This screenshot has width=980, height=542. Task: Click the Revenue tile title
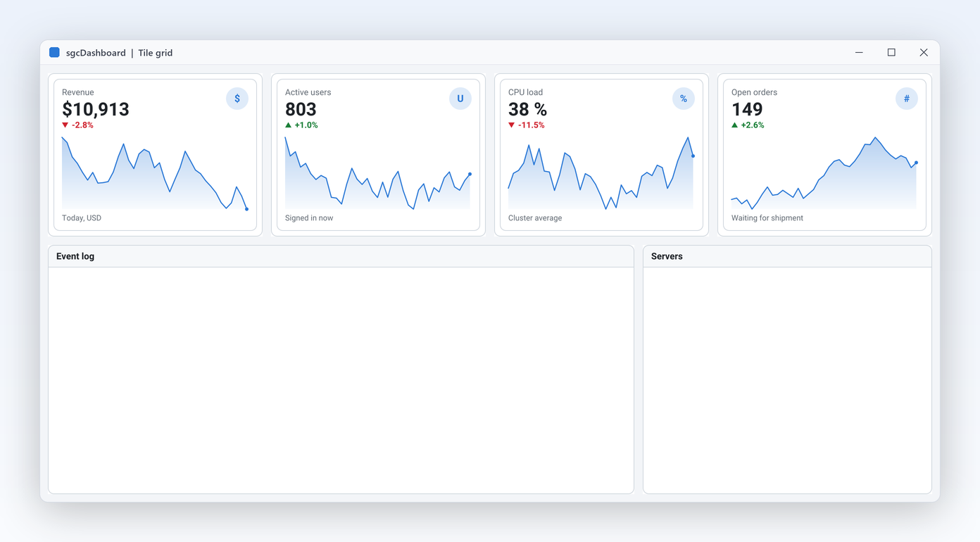click(77, 92)
